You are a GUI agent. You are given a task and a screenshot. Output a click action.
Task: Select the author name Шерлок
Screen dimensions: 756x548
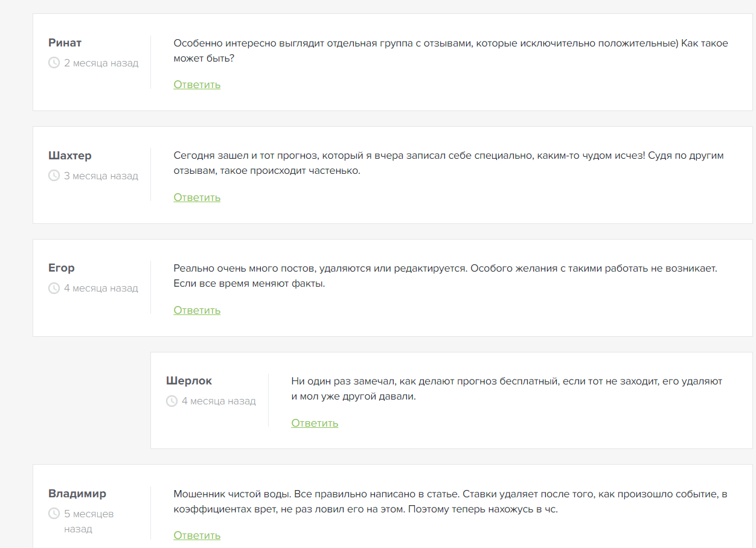click(x=189, y=381)
